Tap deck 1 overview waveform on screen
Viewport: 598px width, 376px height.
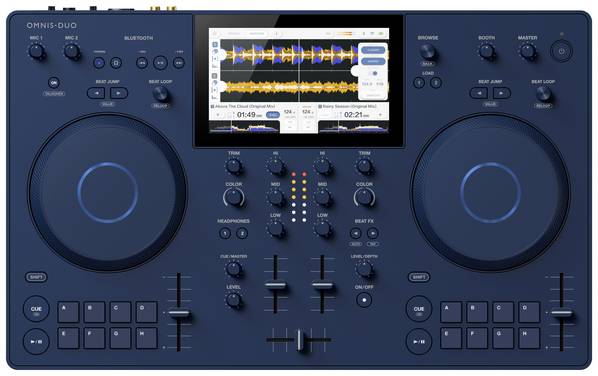(244, 127)
